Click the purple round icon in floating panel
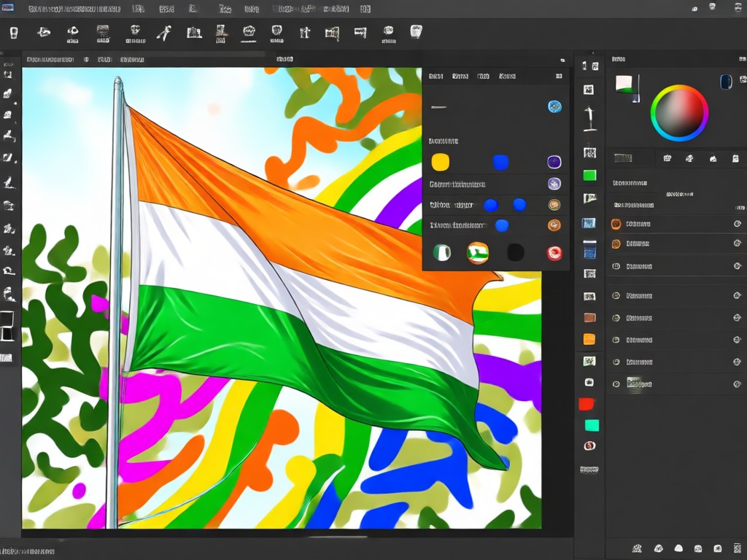 coord(554,162)
